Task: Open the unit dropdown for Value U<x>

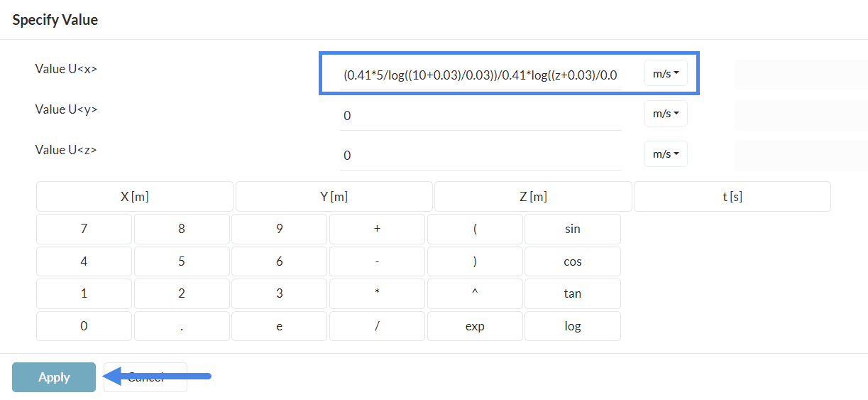Action: (666, 73)
